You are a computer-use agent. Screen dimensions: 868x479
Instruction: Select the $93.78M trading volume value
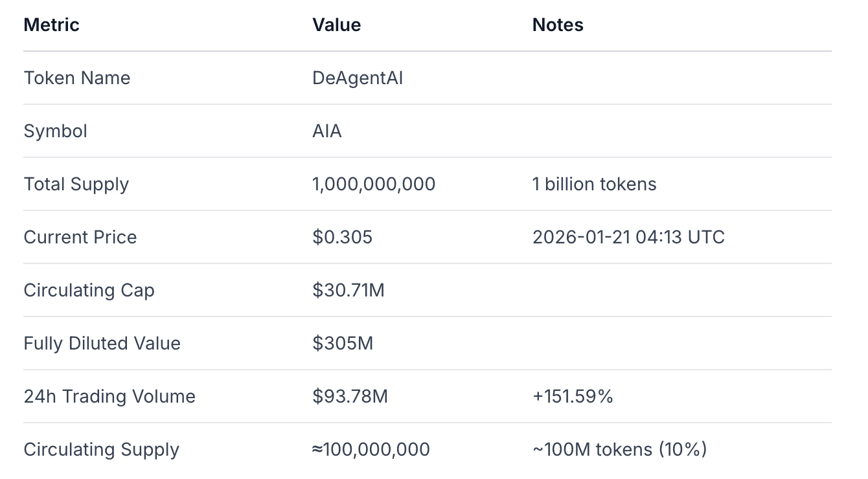350,397
